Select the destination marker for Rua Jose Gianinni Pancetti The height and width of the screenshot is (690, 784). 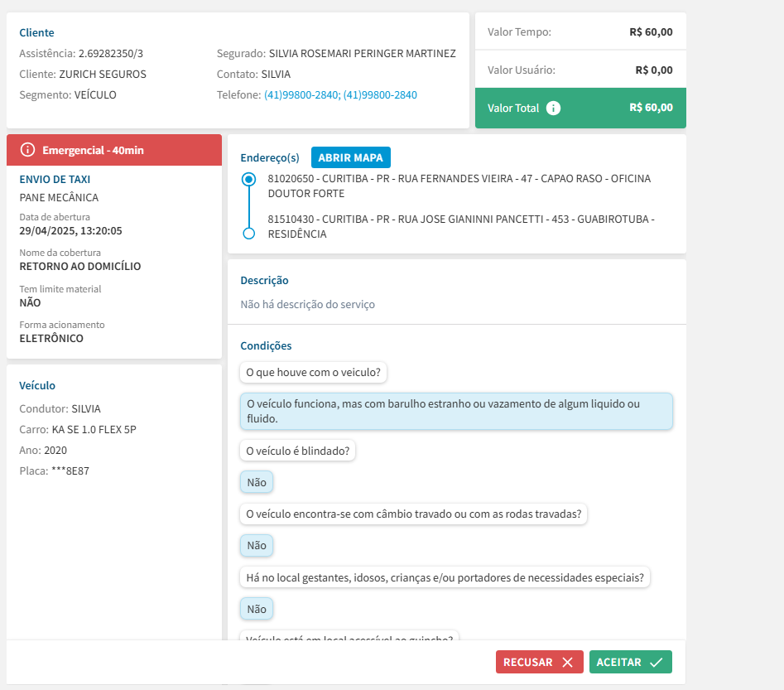(x=248, y=234)
